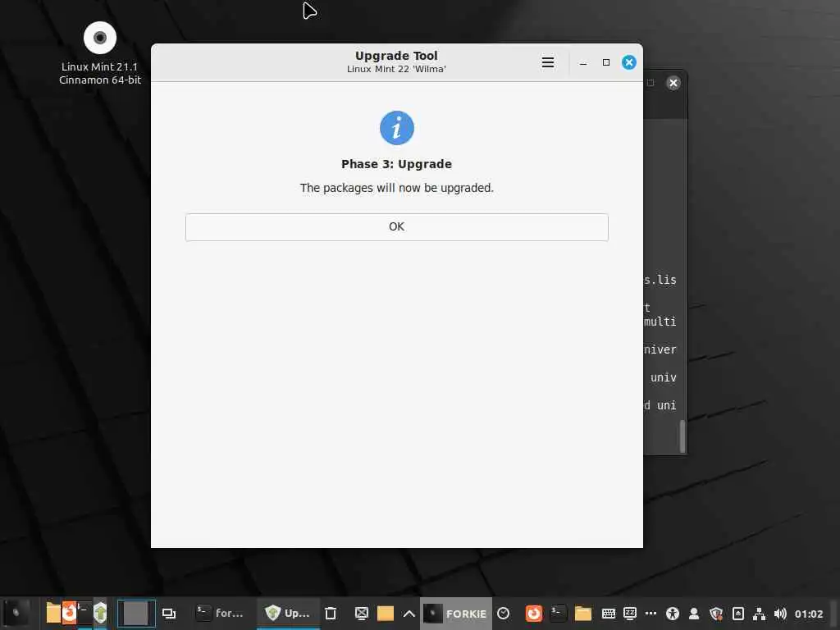This screenshot has width=840, height=630.
Task: Open the network connections tray icon
Action: 759,614
